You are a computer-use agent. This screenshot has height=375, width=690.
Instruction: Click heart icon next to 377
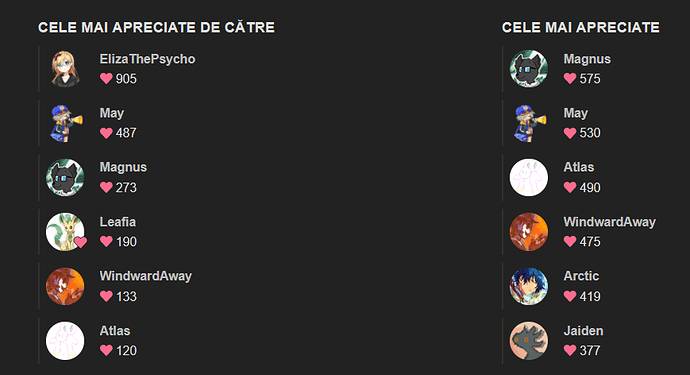pyautogui.click(x=570, y=350)
